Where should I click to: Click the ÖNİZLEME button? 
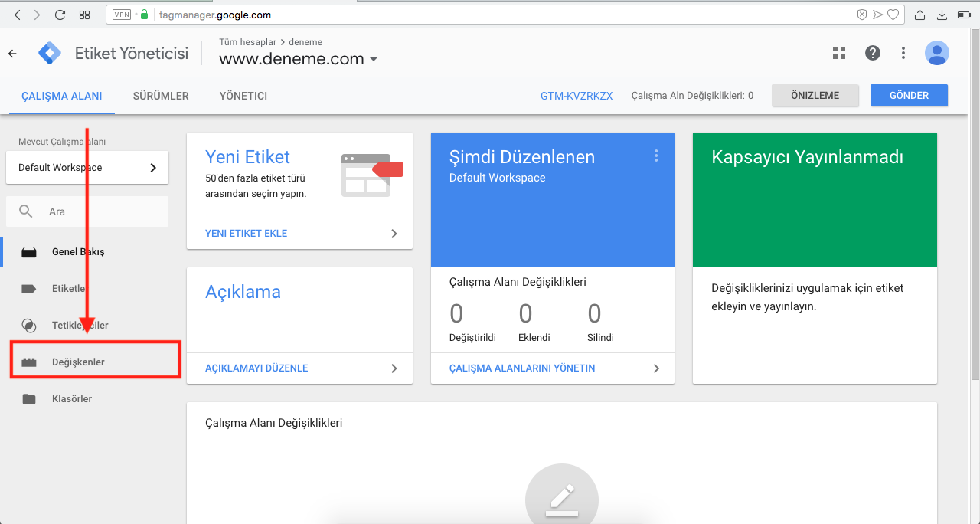(815, 96)
